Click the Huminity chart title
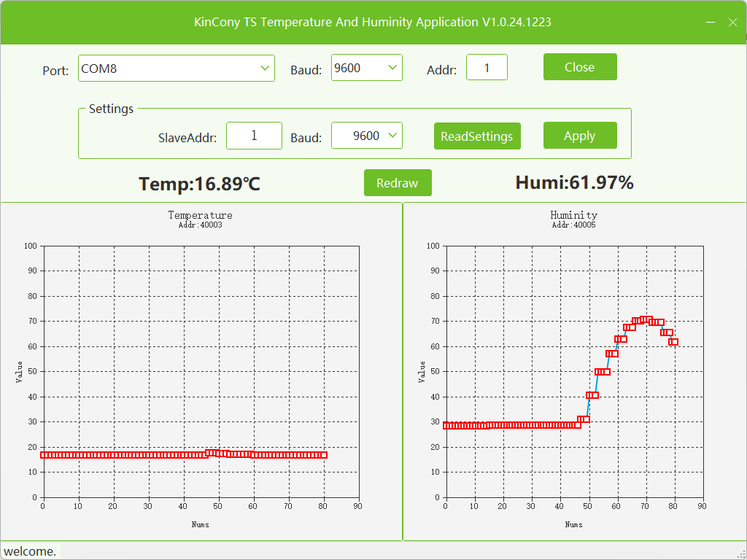747x560 pixels. pyautogui.click(x=573, y=215)
